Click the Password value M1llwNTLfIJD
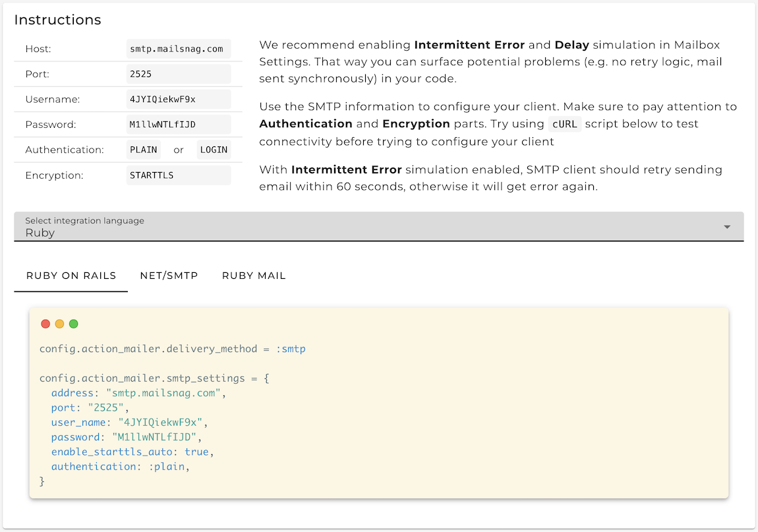This screenshot has height=532, width=758. point(179,125)
